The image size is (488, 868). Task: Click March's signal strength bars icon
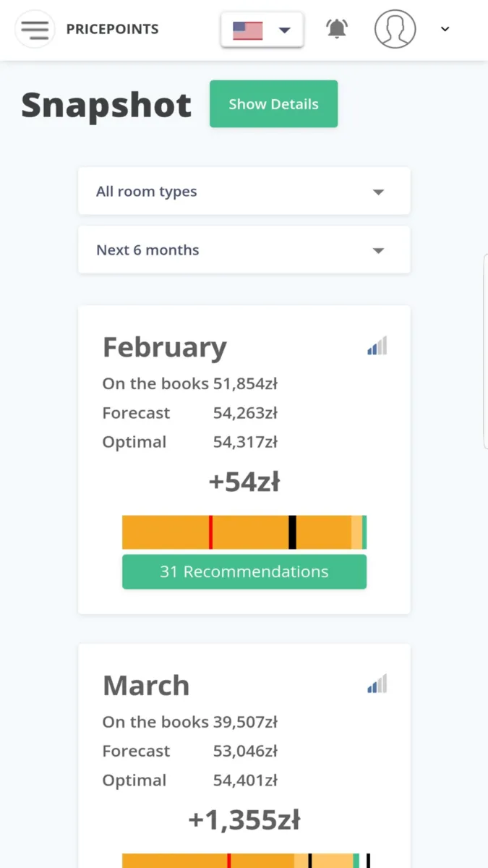[377, 684]
